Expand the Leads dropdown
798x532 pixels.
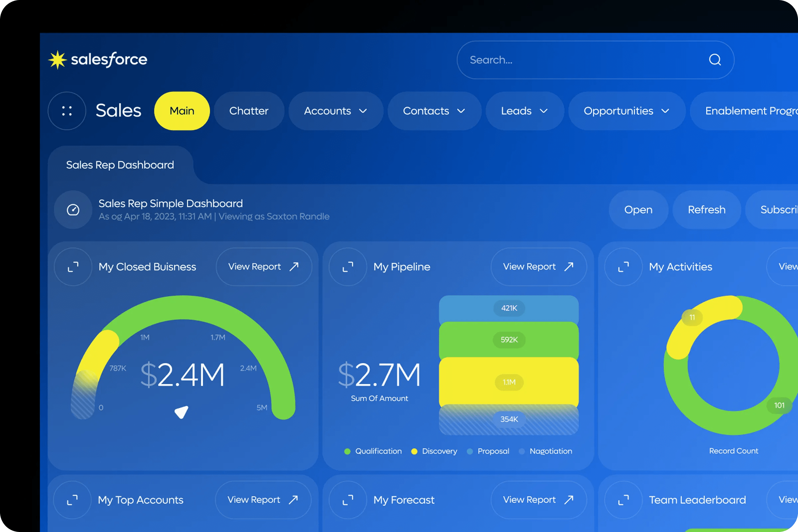[x=544, y=111]
